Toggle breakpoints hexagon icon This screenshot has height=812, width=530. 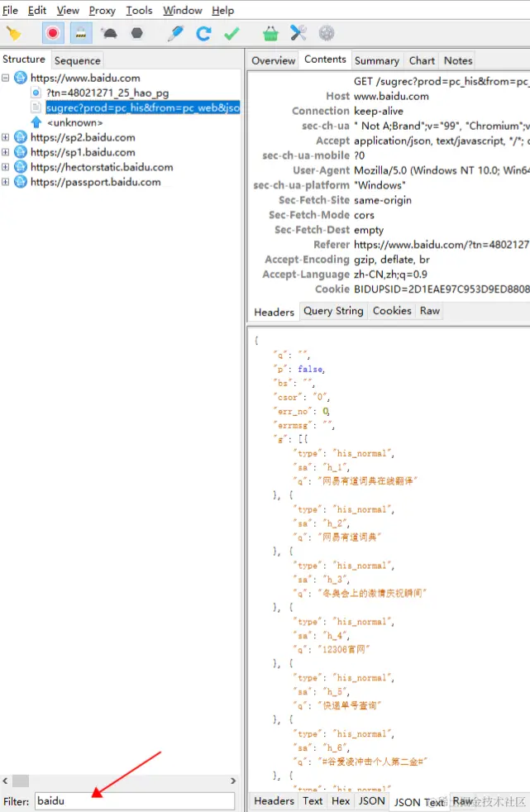pos(137,34)
